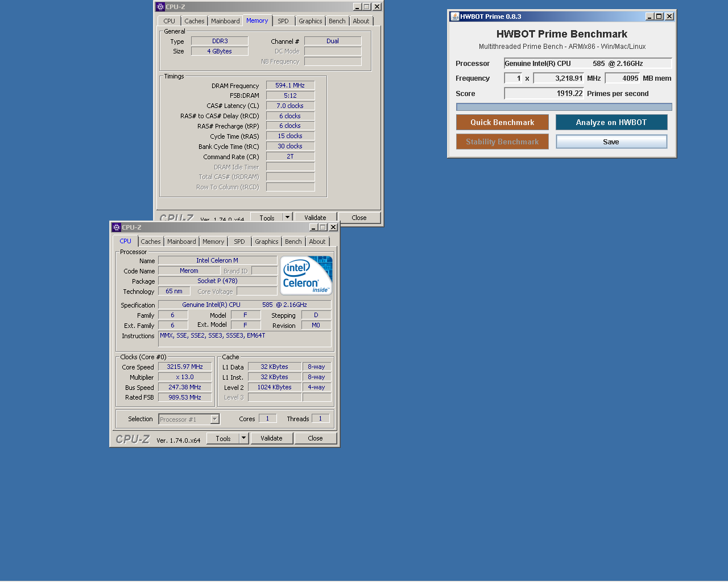Select SPD tab in Memory CPU-Z window
This screenshot has width=728, height=582.
click(x=283, y=21)
